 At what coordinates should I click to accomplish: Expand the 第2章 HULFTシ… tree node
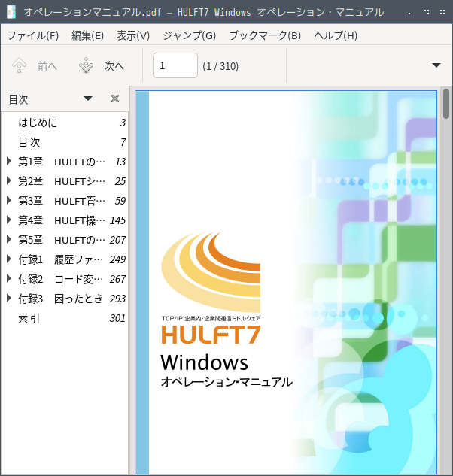[9, 180]
